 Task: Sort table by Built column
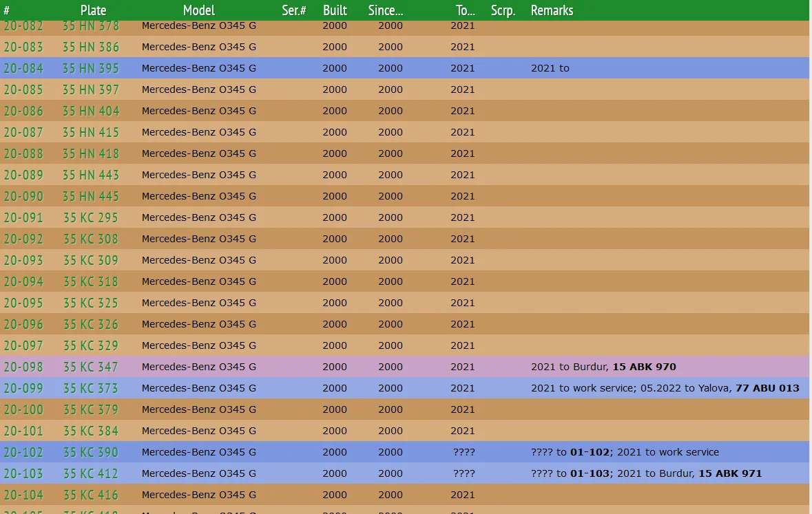(x=335, y=10)
